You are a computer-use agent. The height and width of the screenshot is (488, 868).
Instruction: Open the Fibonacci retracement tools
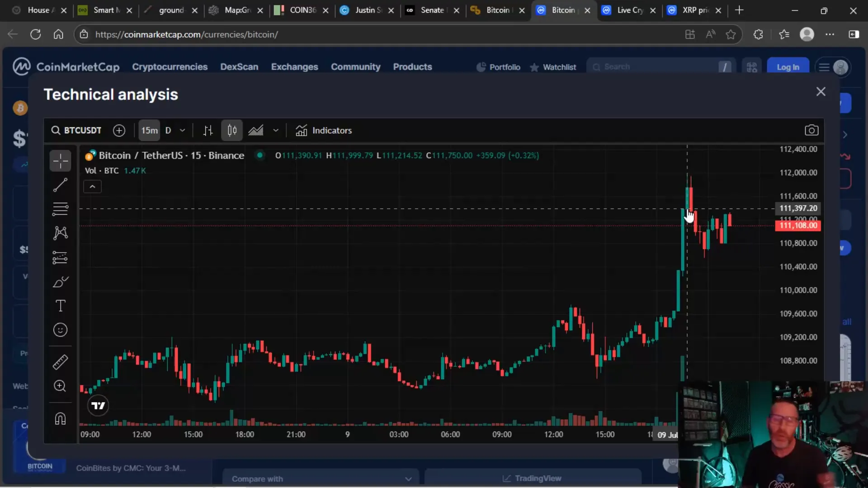[60, 209]
